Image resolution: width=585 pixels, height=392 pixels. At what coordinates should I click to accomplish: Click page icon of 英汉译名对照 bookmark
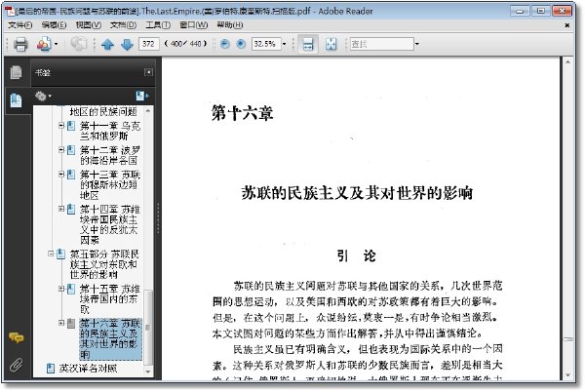tap(50, 369)
